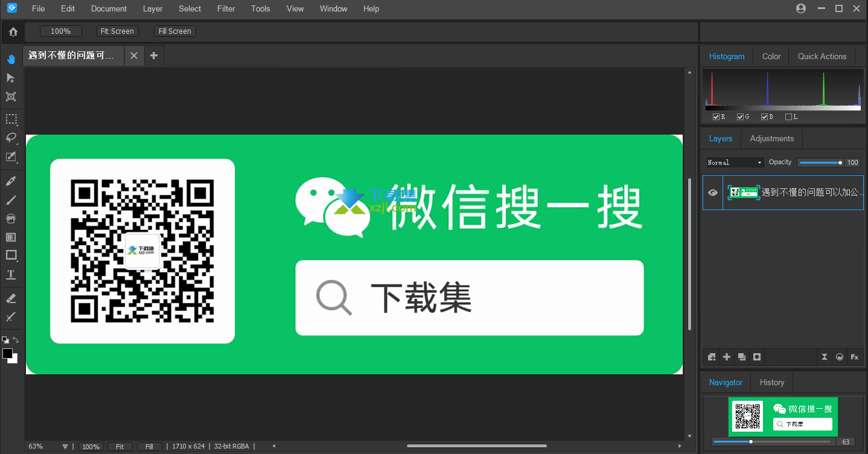Image resolution: width=868 pixels, height=454 pixels.
Task: Add a new document tab with plus
Action: (154, 56)
